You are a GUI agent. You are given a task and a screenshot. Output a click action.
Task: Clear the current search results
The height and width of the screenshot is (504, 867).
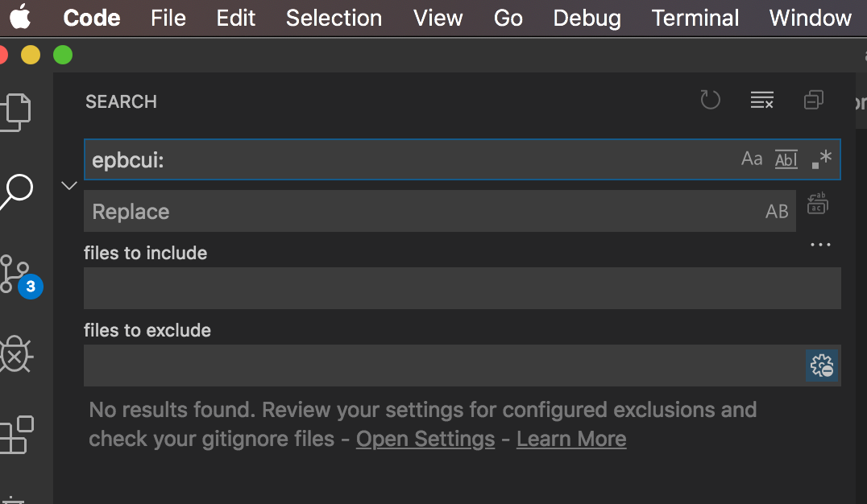tap(761, 100)
